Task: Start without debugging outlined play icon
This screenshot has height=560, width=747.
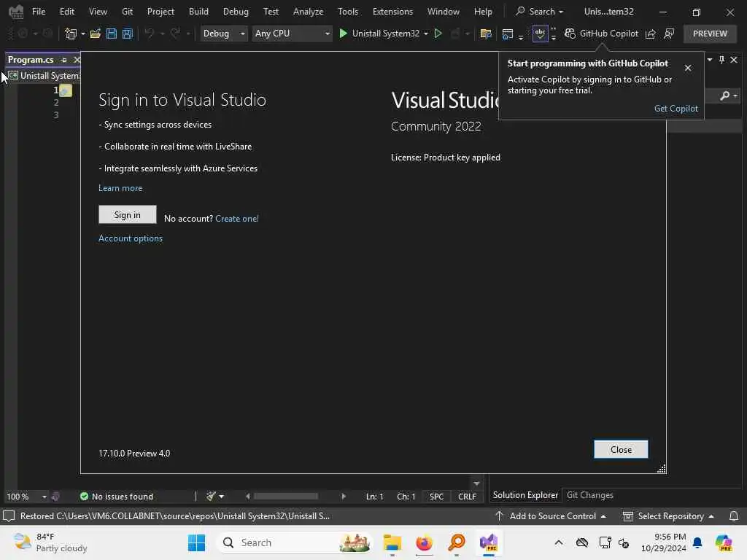Action: click(x=438, y=34)
